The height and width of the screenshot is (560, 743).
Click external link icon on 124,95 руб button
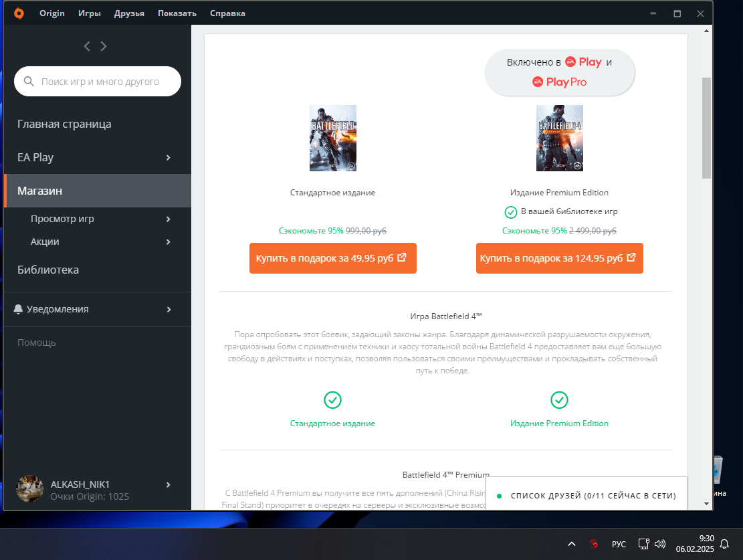point(631,258)
